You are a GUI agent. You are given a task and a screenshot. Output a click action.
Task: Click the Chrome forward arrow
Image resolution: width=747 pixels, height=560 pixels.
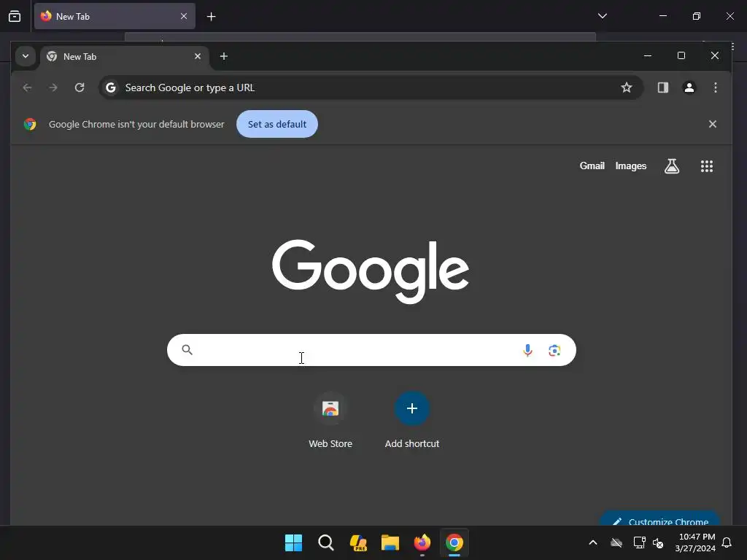pos(53,87)
